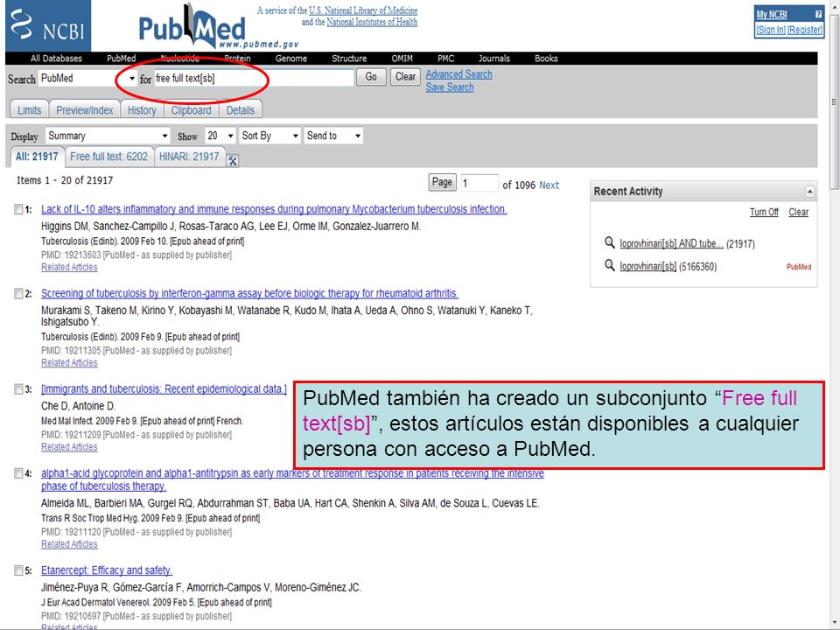This screenshot has height=630, width=840.
Task: Open the Display Summary dropdown
Action: coord(108,136)
